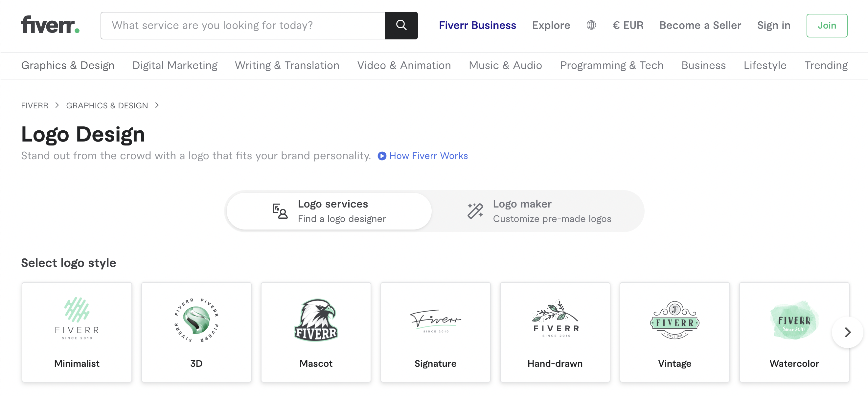This screenshot has width=868, height=396.
Task: Click the Signature label
Action: pyautogui.click(x=435, y=364)
